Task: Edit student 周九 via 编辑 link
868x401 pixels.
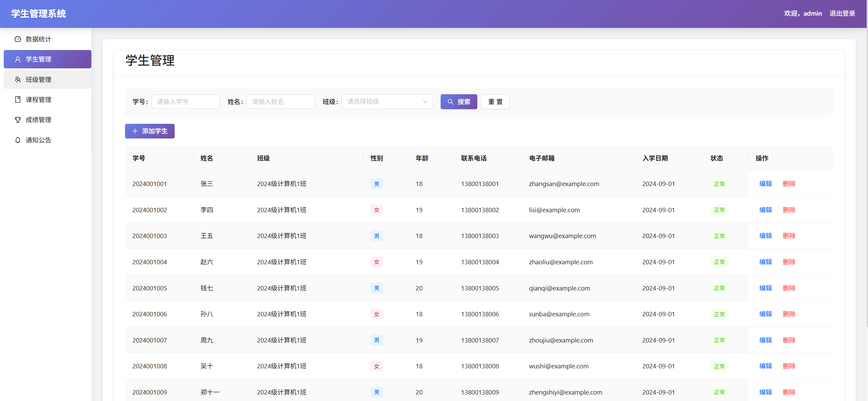Action: pos(765,340)
